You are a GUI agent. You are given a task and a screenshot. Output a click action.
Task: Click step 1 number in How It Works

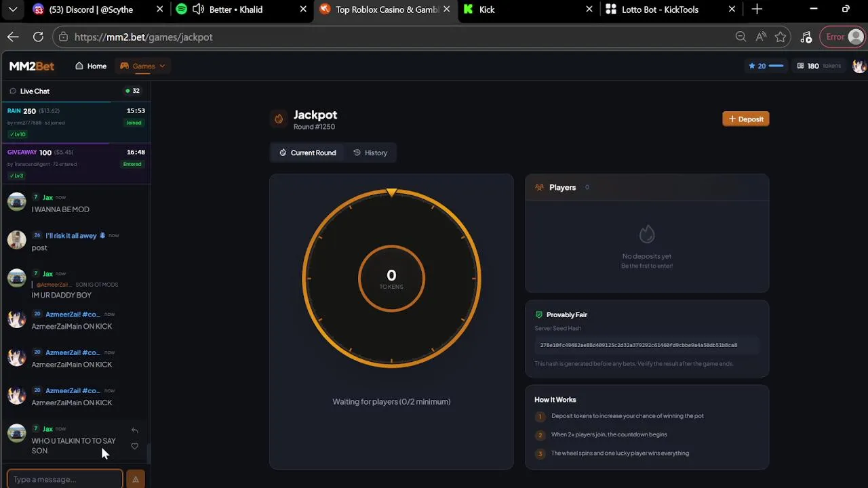pos(540,416)
